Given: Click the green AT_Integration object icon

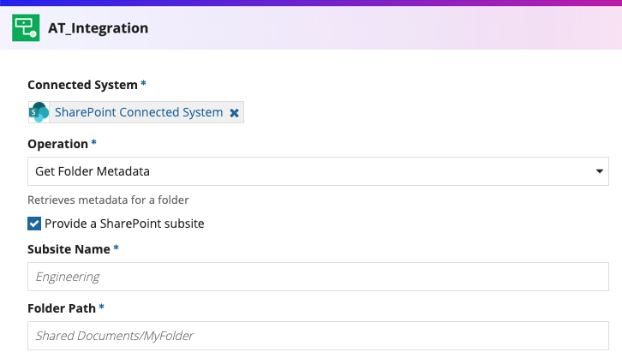Looking at the screenshot, I should click(x=26, y=27).
